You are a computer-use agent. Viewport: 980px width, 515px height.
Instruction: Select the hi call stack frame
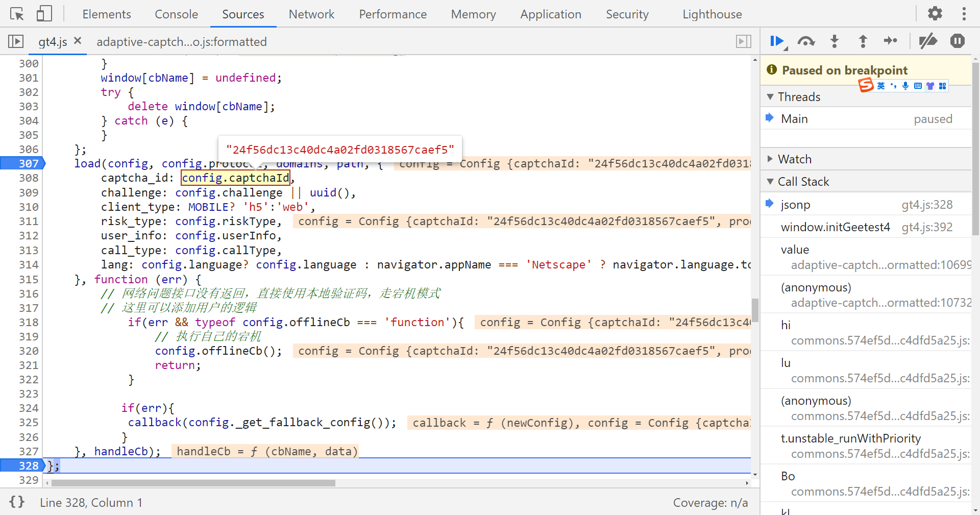pos(866,332)
